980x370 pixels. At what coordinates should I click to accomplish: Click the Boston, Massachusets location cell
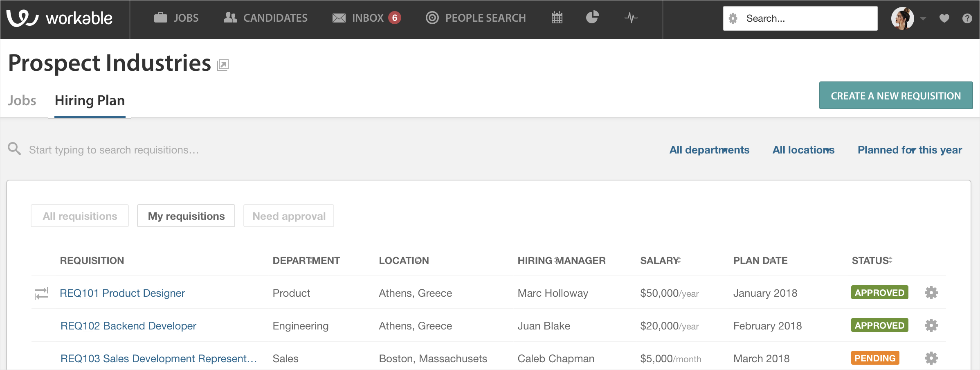point(433,359)
